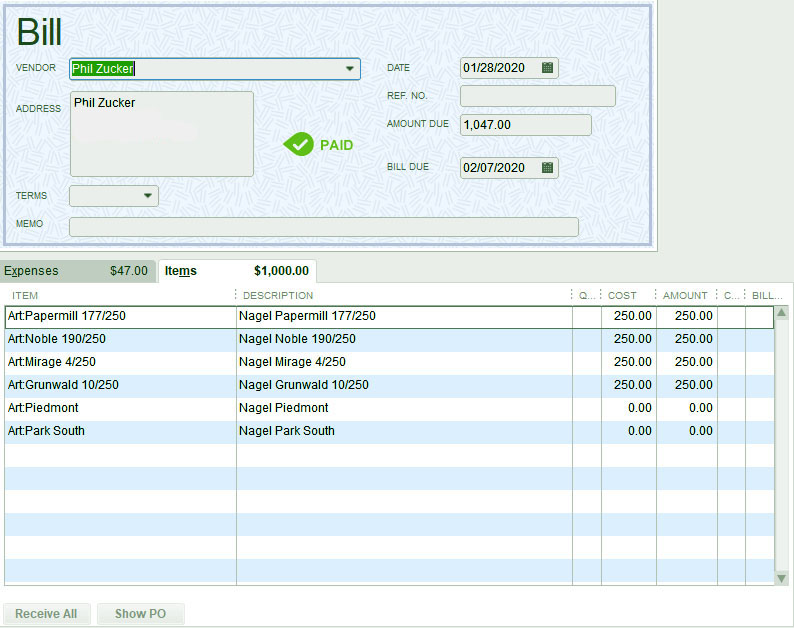794x628 pixels.
Task: Select the Art:Noble 190/250 item row
Action: (119, 339)
